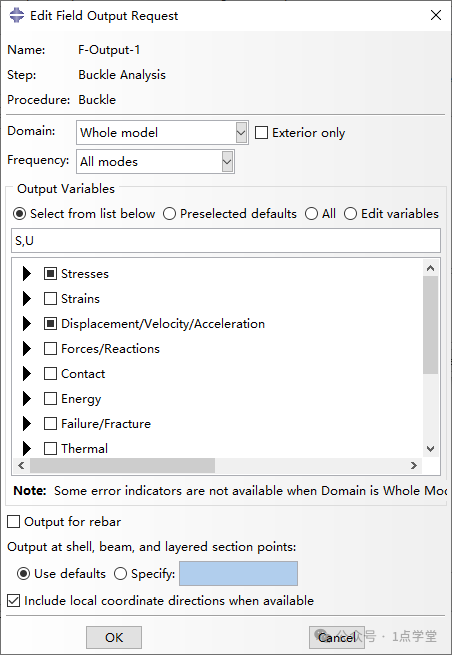
Task: Toggle the Contact output checkbox
Action: (51, 374)
